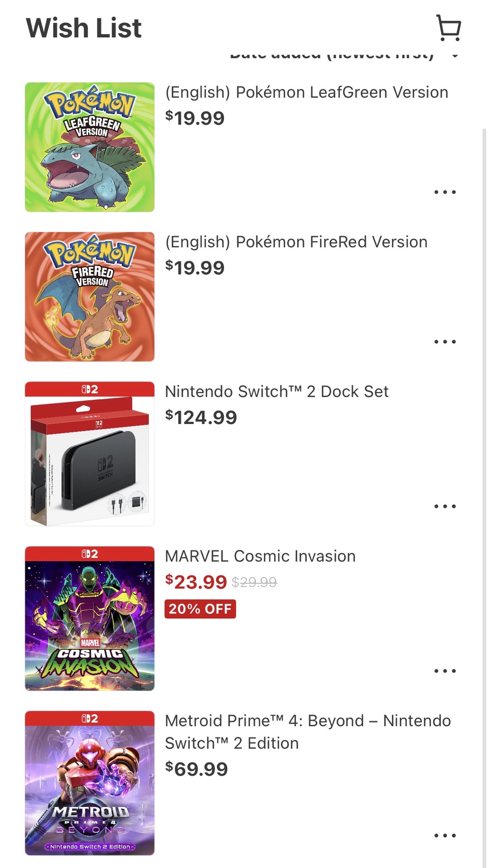
Task: Open more options for MARVEL Cosmic Invasion
Action: pyautogui.click(x=445, y=671)
